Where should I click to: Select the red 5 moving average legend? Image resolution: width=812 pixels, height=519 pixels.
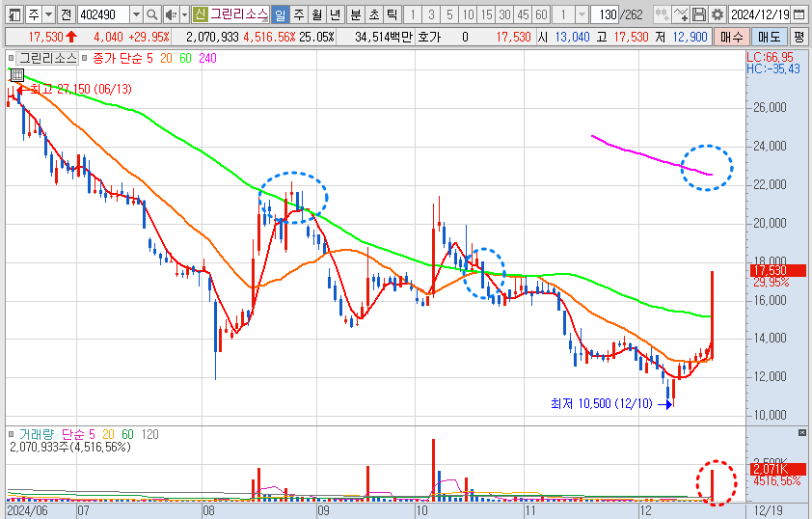149,58
